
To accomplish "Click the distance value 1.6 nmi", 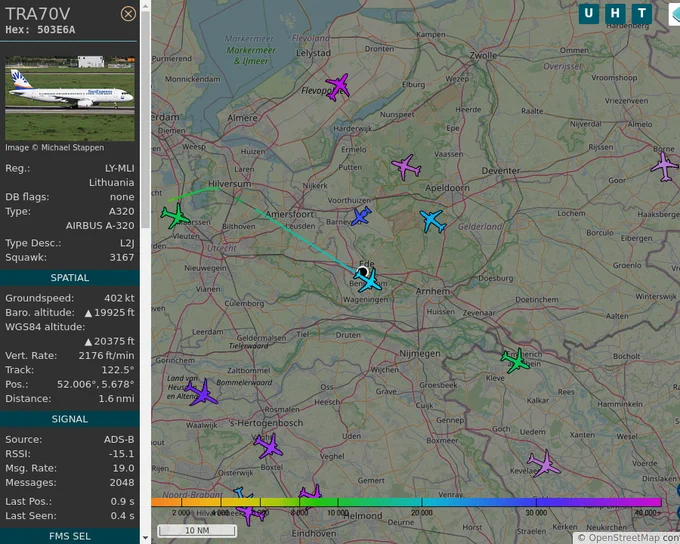I will [x=116, y=398].
